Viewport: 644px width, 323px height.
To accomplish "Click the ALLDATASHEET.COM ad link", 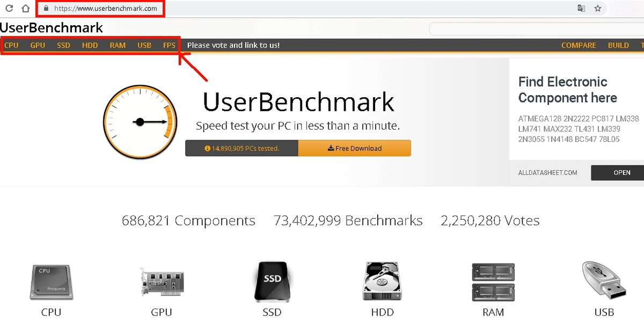I will coord(548,173).
